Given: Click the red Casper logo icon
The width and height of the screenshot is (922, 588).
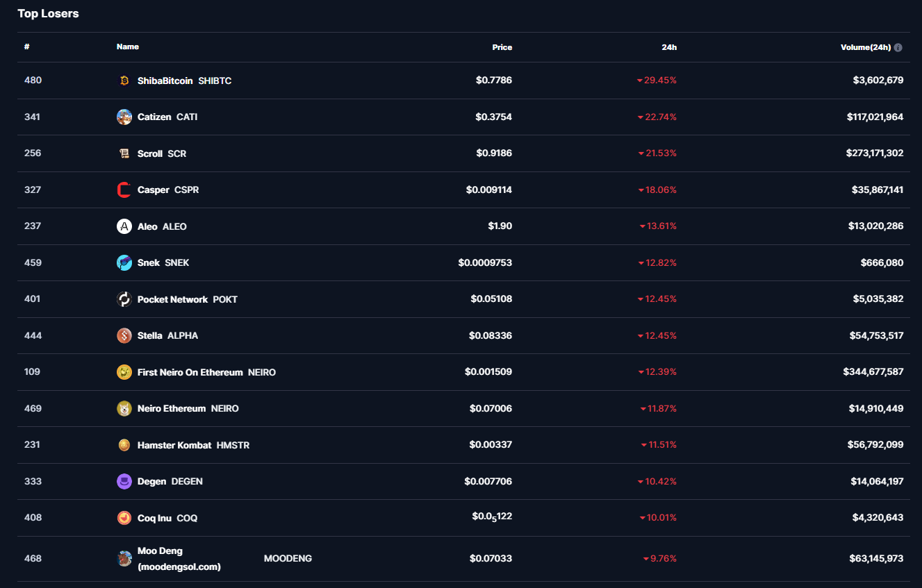Looking at the screenshot, I should click(x=124, y=190).
